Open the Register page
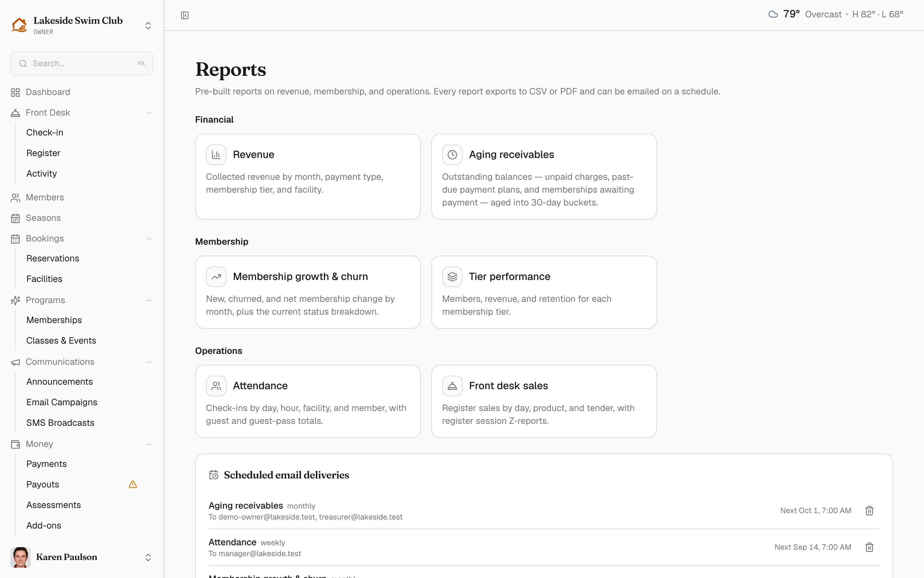This screenshot has height=578, width=924. pos(43,153)
